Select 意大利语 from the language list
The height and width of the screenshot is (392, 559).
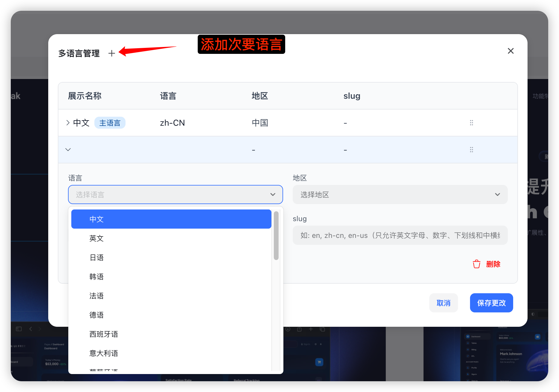(171, 353)
